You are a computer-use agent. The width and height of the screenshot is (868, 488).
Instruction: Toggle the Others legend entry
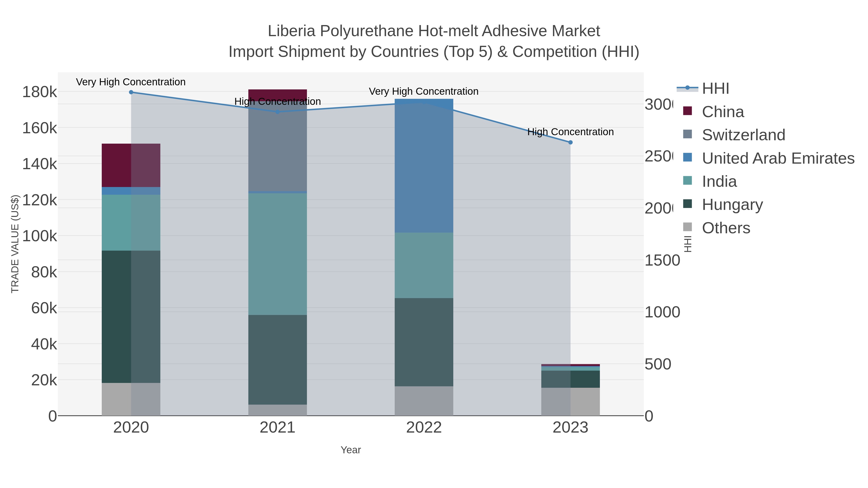pos(717,228)
